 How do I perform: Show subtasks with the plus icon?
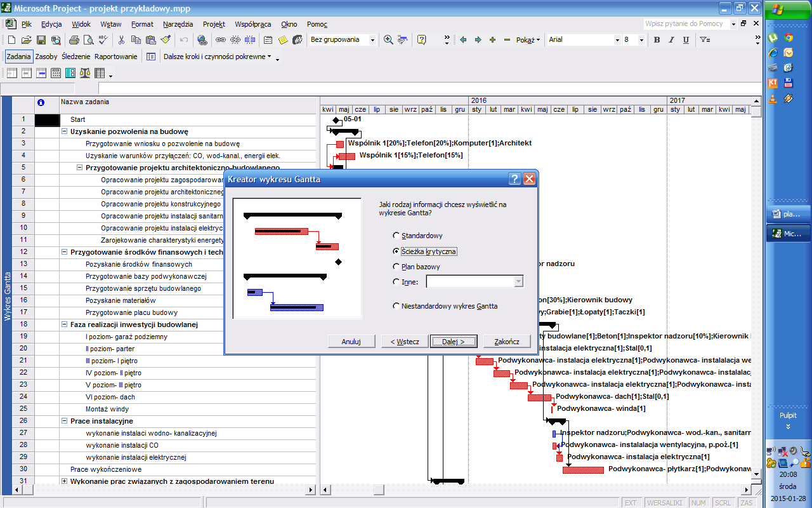pos(493,40)
